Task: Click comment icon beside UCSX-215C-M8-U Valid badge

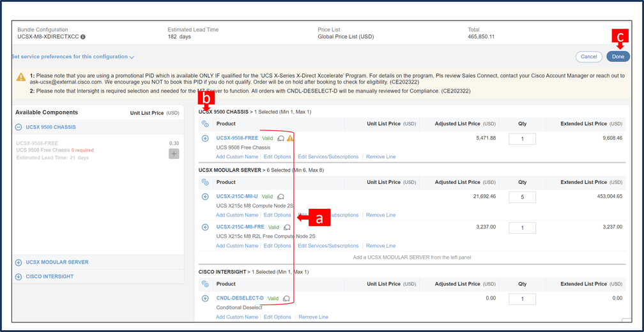Action: point(281,197)
